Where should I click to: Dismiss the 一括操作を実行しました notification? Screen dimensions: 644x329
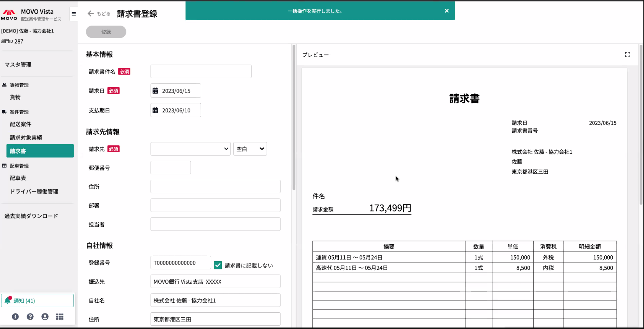point(446,11)
